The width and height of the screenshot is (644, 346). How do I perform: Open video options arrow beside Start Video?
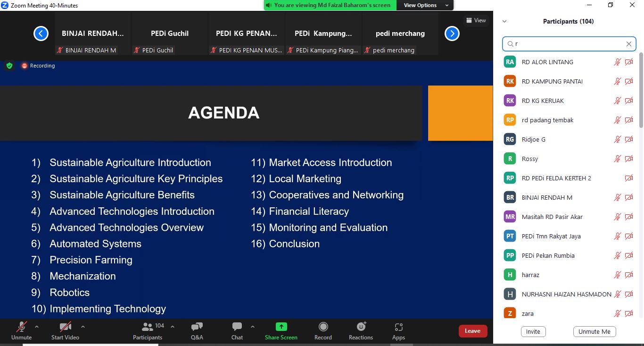click(83, 327)
